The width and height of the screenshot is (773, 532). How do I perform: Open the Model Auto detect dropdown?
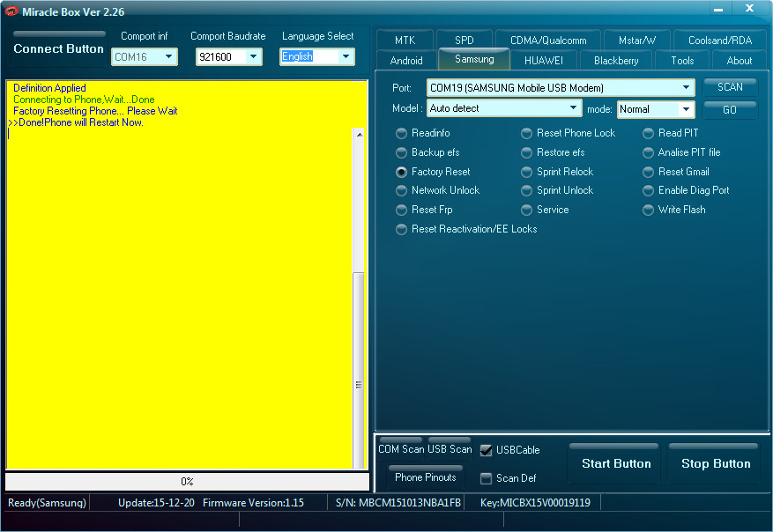(573, 108)
